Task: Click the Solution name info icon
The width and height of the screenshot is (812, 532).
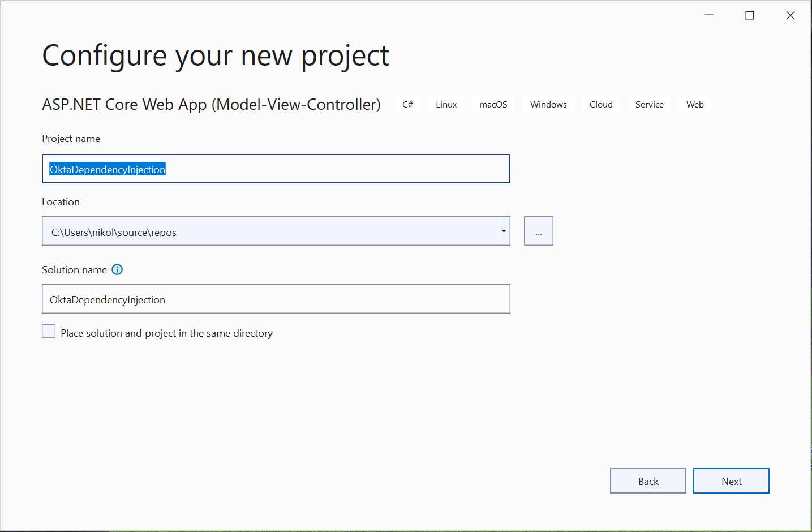Action: (117, 270)
